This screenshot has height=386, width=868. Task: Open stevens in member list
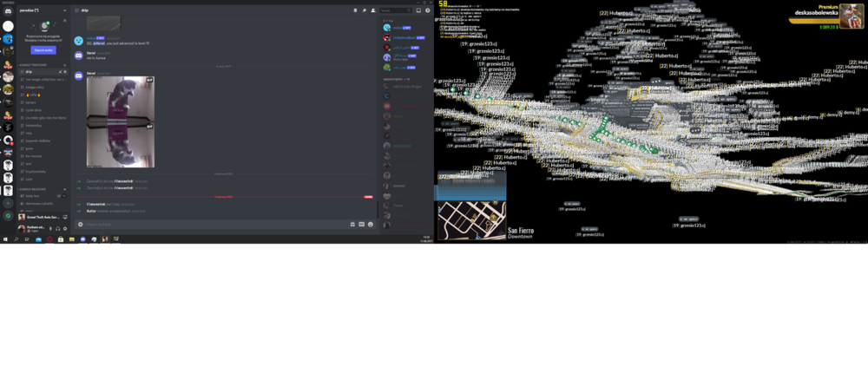pyautogui.click(x=404, y=186)
